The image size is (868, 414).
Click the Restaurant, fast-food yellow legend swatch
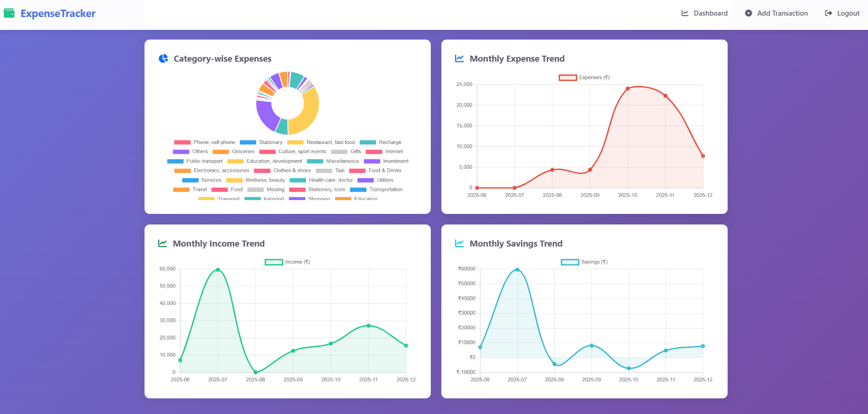tap(295, 142)
